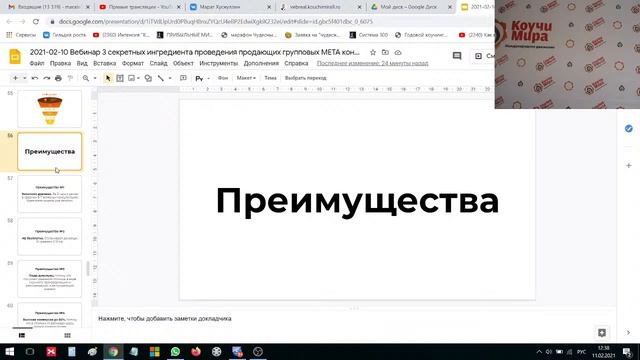Open the Сервисы apps bookmark
The height and width of the screenshot is (360, 640).
[x=21, y=35]
